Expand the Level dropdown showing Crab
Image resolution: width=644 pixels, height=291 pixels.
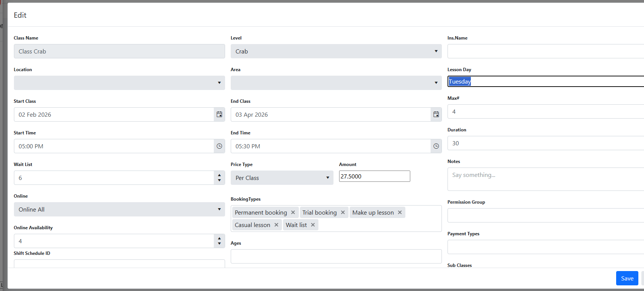click(x=336, y=51)
